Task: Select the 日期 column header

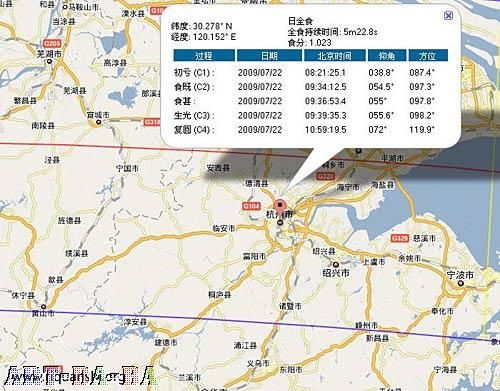Action: (269, 55)
